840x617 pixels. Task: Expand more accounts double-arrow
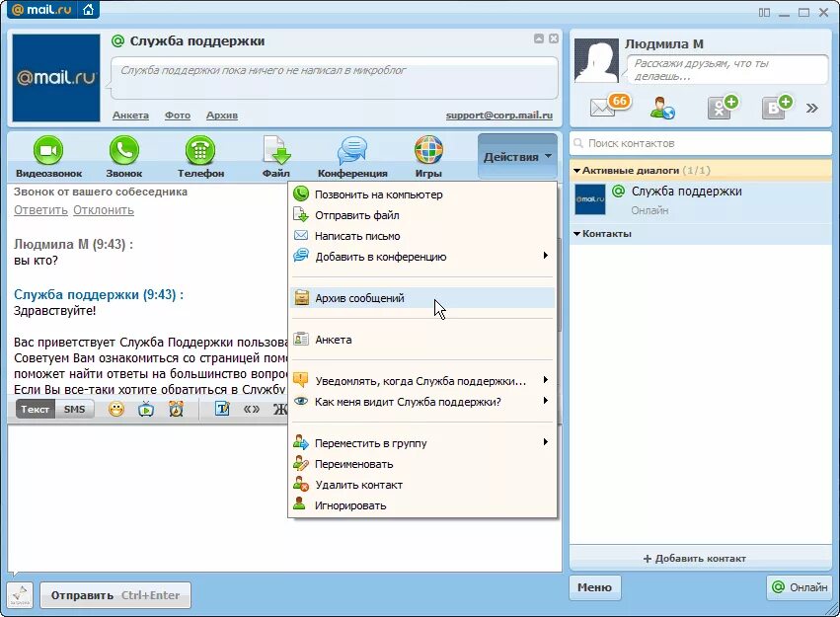tap(811, 109)
